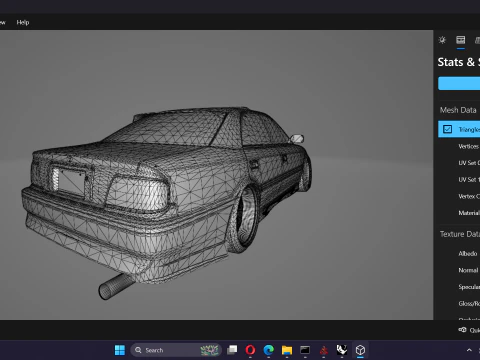Select the UV Set 1 option
The height and width of the screenshot is (360, 480).
click(x=469, y=180)
